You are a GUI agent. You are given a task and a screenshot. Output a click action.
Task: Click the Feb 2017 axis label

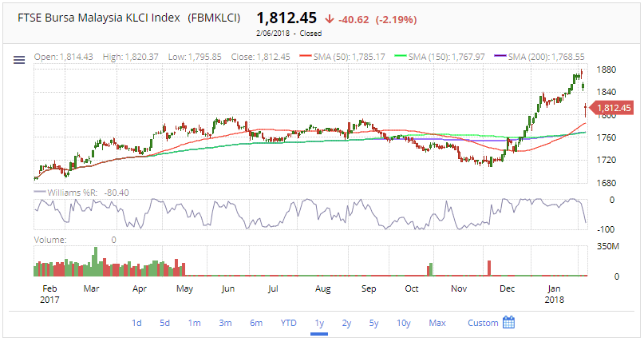tap(49, 294)
